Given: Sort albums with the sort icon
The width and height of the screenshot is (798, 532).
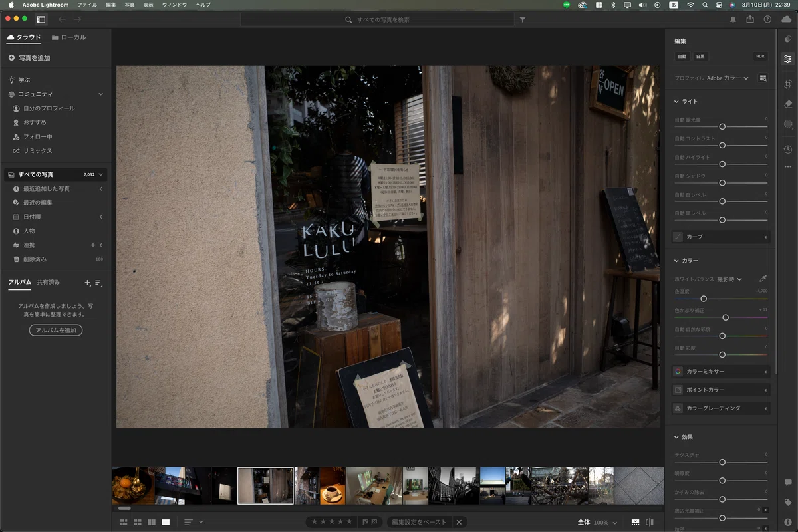Looking at the screenshot, I should click(x=98, y=283).
